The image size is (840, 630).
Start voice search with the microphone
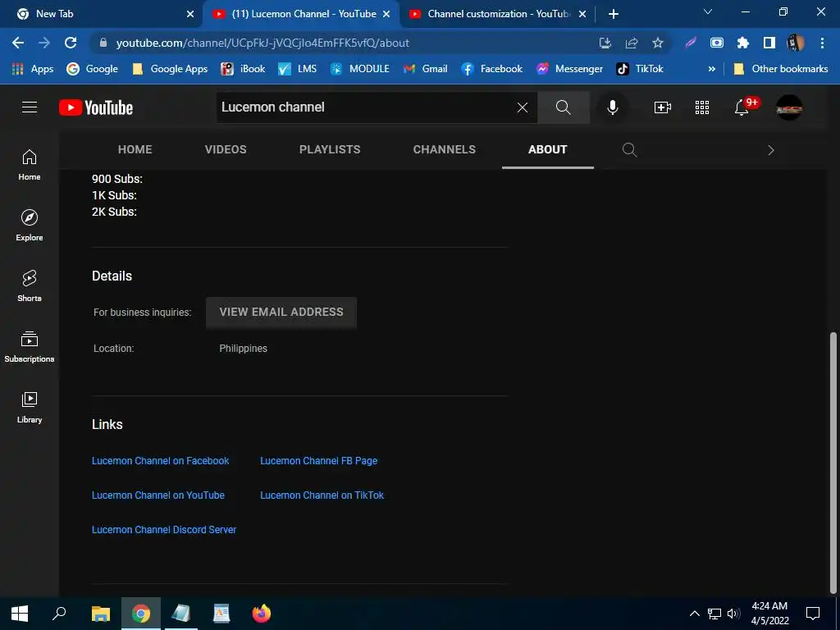(612, 107)
